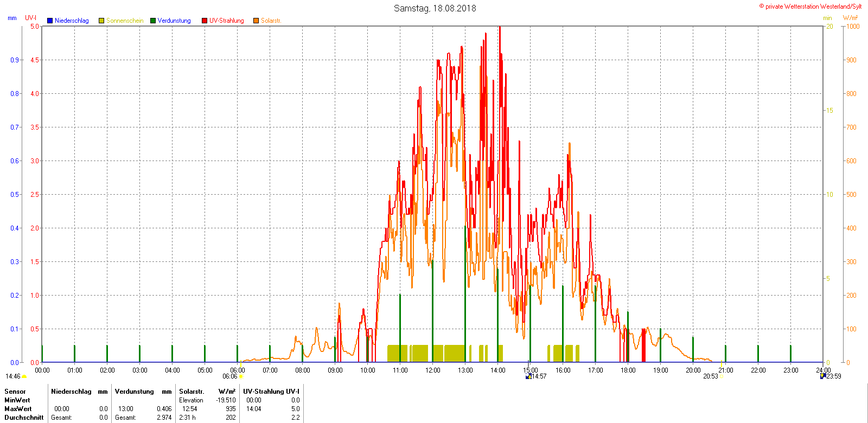Click the 0.406 Verdunstung maximum value

click(164, 409)
